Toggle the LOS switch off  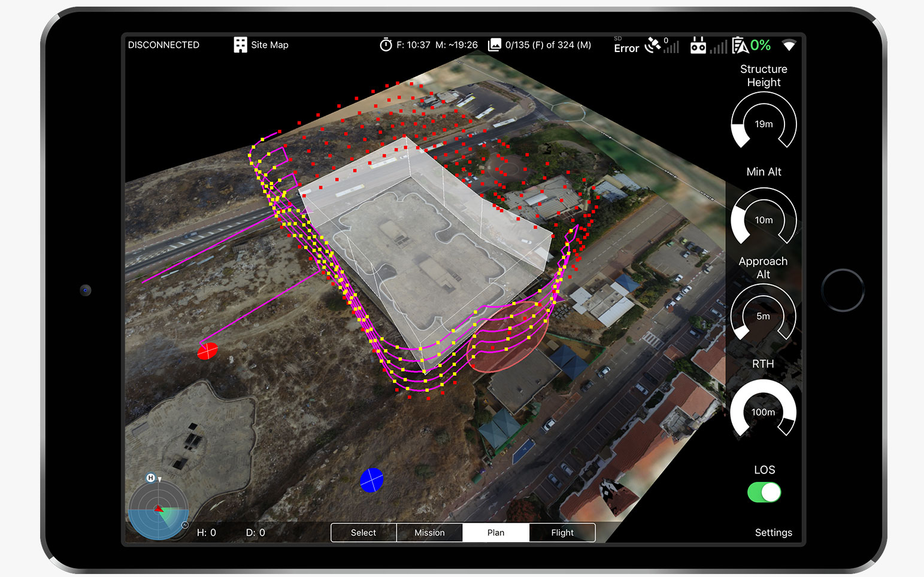764,492
